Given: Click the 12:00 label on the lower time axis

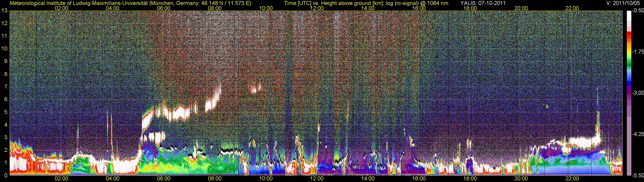Looking at the screenshot, I should pyautogui.click(x=317, y=179).
